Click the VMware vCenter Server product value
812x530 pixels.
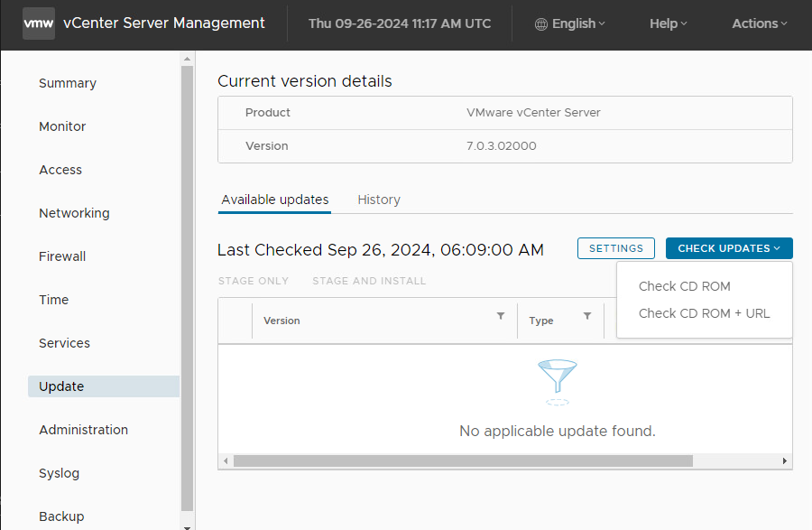[x=533, y=113]
